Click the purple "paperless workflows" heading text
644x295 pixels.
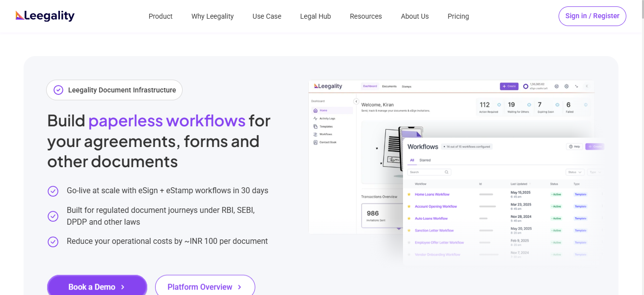(167, 120)
